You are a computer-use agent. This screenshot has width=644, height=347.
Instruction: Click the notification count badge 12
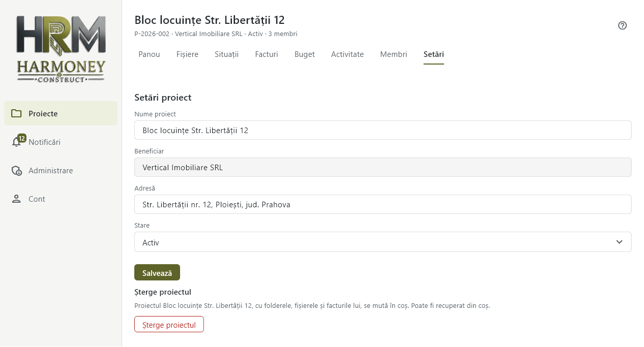click(x=21, y=138)
